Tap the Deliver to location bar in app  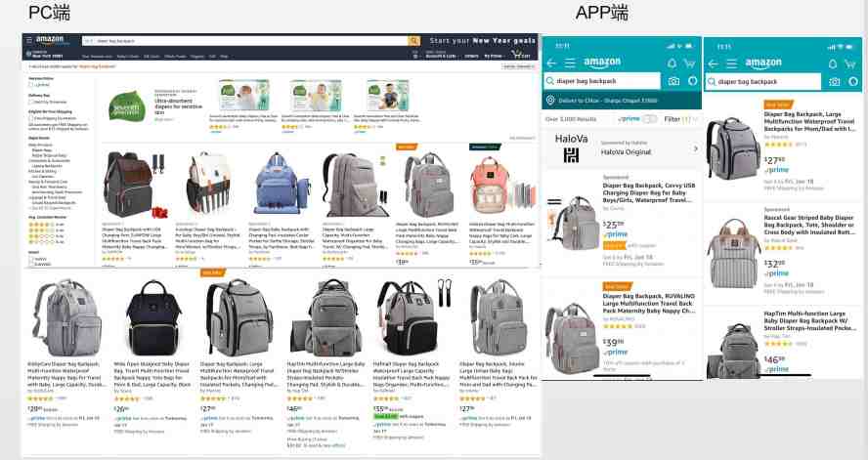pyautogui.click(x=622, y=101)
